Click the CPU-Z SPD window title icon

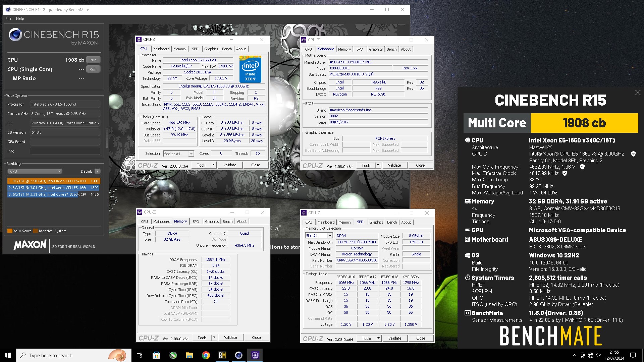[304, 213]
